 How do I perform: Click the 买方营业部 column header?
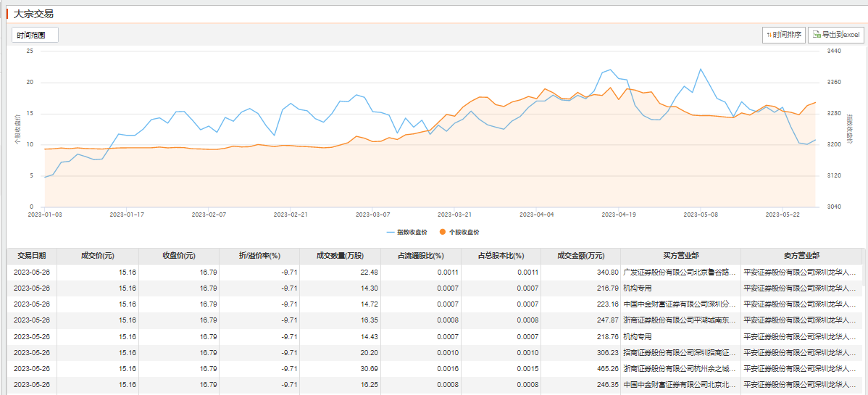681,256
